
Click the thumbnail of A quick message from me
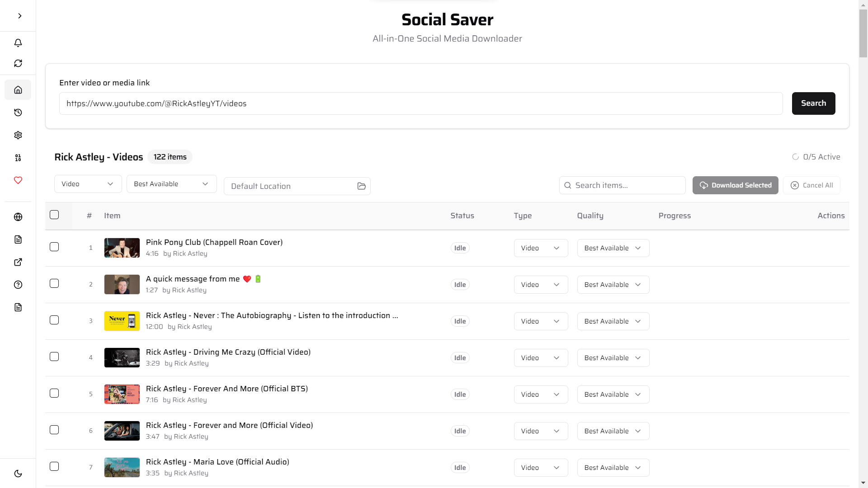(x=122, y=284)
